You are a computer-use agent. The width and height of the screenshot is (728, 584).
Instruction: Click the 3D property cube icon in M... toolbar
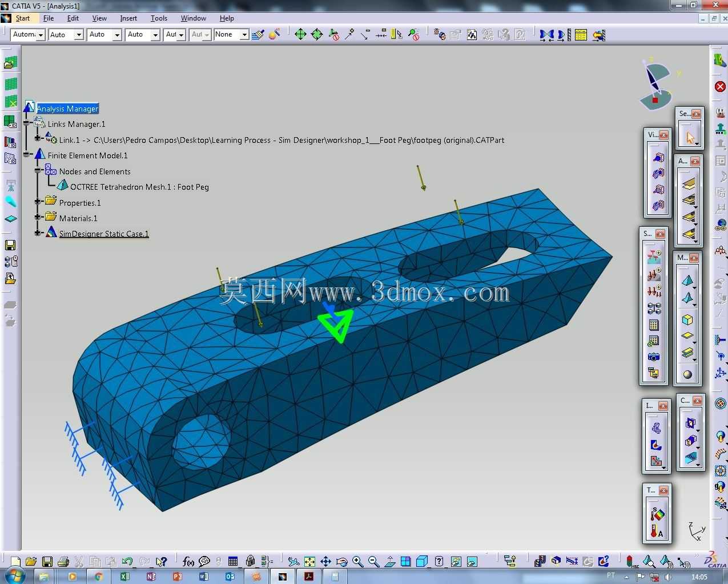tap(687, 319)
